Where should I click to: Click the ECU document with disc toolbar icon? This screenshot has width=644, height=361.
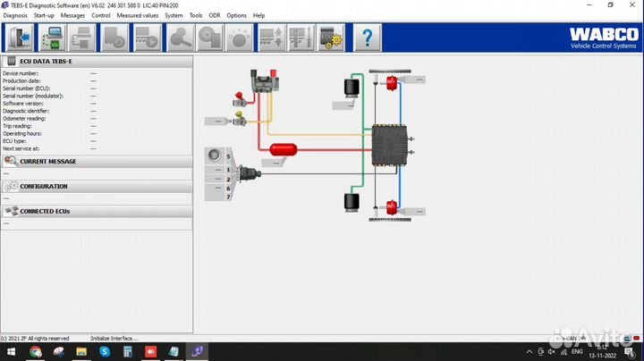coord(114,38)
